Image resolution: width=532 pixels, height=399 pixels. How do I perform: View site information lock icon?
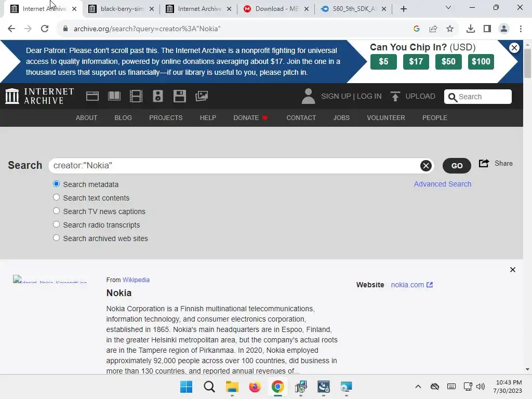[x=65, y=29]
